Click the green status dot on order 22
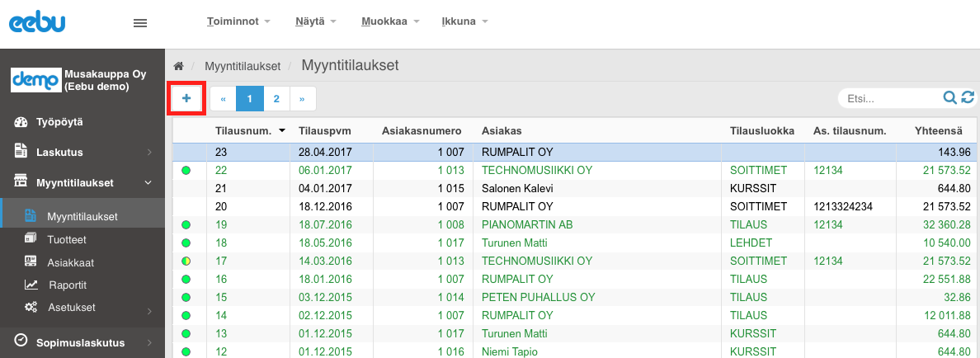Viewport: 980px width, 358px height. click(186, 170)
